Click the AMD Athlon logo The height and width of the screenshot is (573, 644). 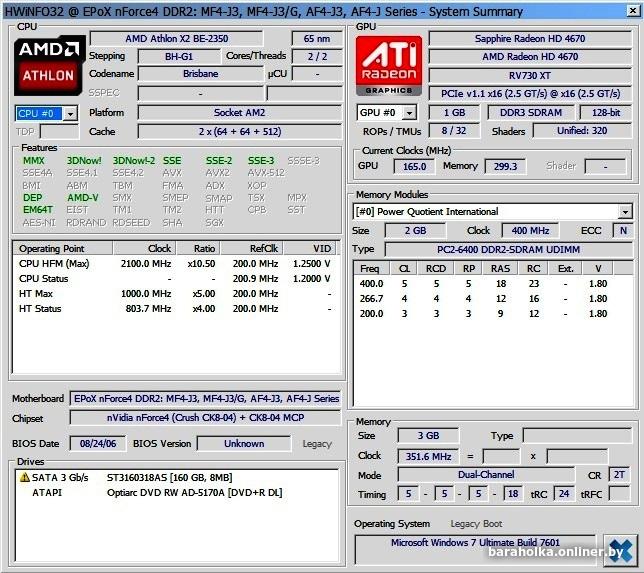point(47,62)
